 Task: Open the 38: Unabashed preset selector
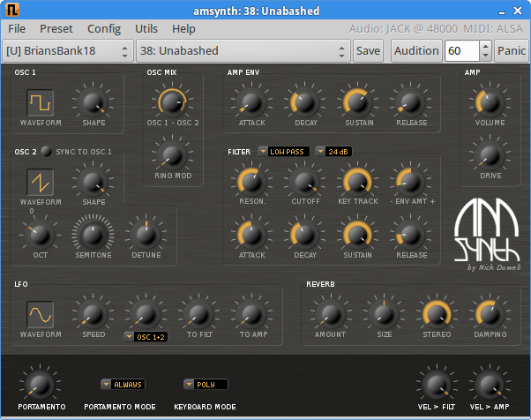(243, 51)
